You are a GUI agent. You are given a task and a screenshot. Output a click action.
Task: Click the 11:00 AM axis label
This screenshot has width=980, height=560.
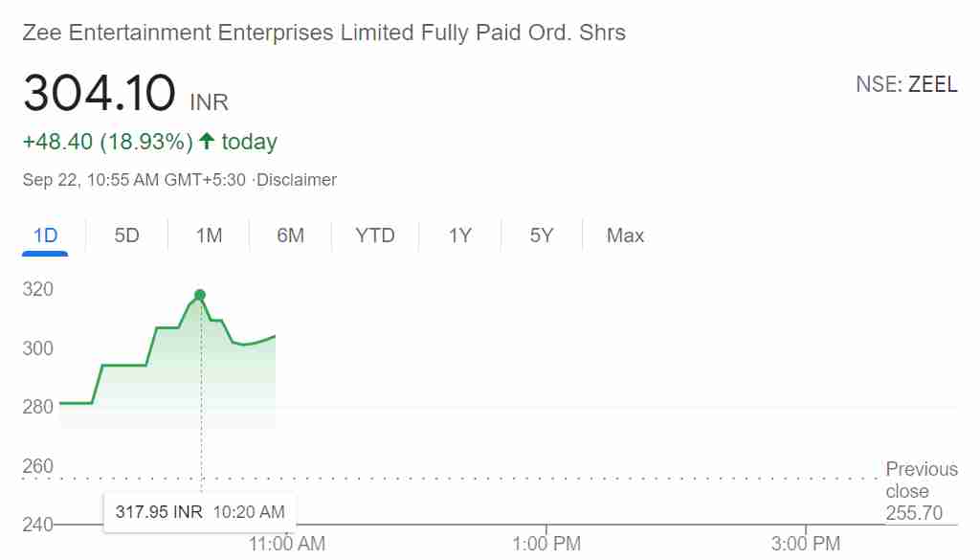287,544
